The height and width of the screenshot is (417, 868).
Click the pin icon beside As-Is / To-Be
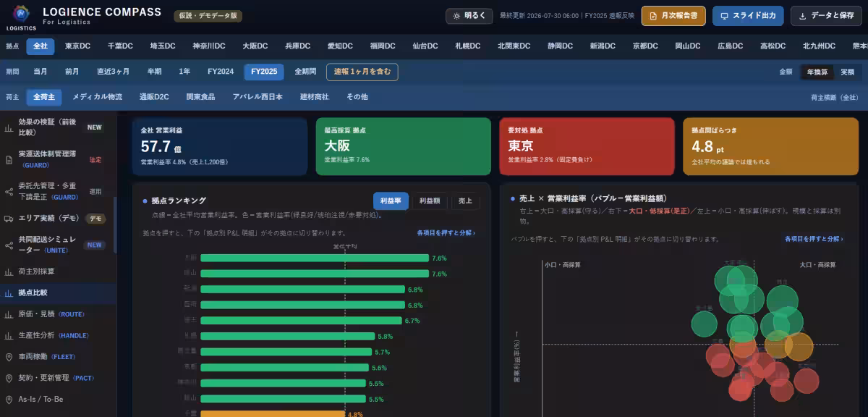[9, 400]
